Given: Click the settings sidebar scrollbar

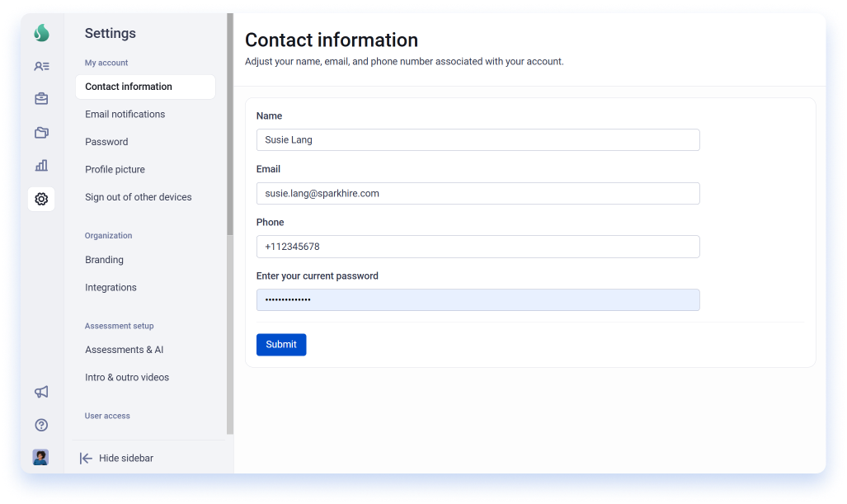Looking at the screenshot, I should 230,125.
